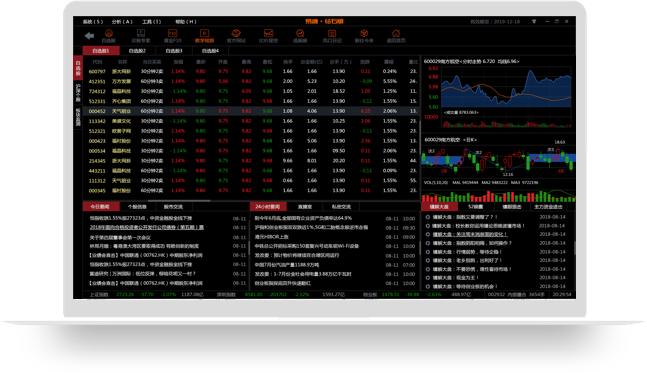
Task: Open the underlined second news headline
Action: point(147,227)
